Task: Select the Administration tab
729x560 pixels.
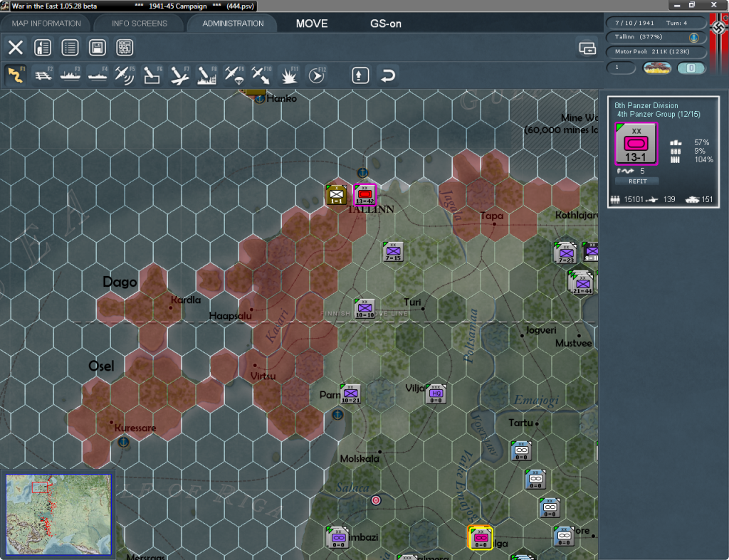Action: pos(233,23)
